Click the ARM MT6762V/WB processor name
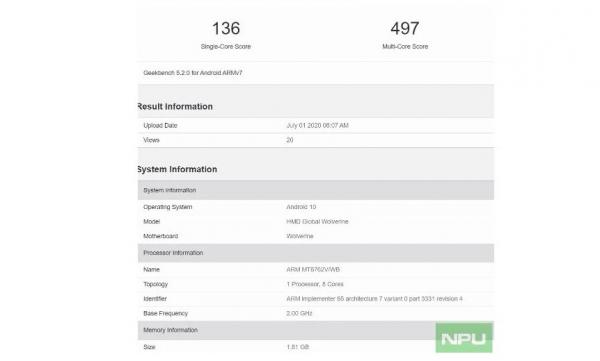 tap(313, 270)
